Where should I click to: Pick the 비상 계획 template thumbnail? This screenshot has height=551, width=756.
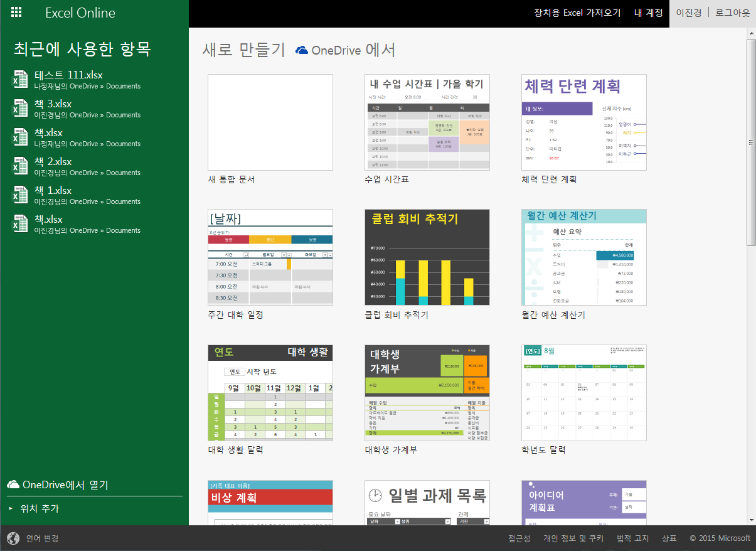coord(270,503)
